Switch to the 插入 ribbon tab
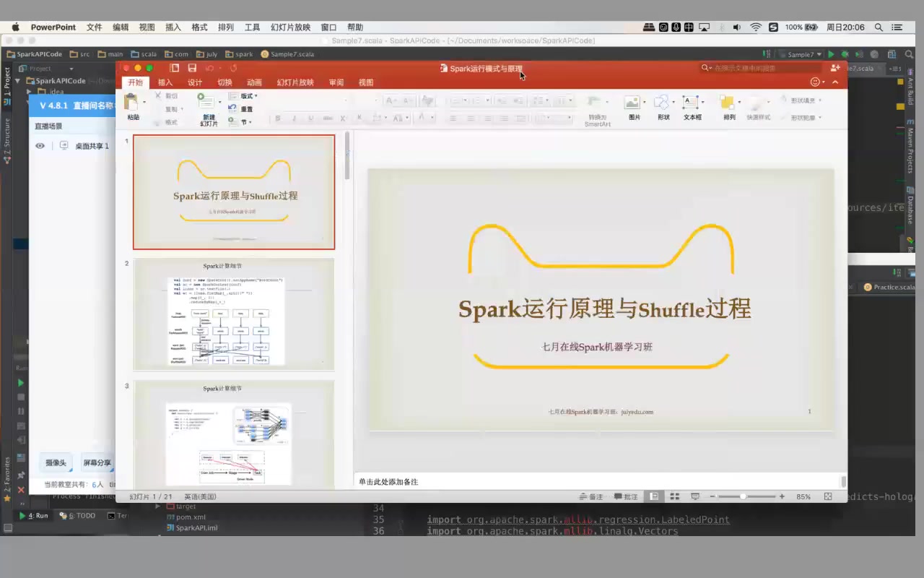The width and height of the screenshot is (924, 578). 165,82
